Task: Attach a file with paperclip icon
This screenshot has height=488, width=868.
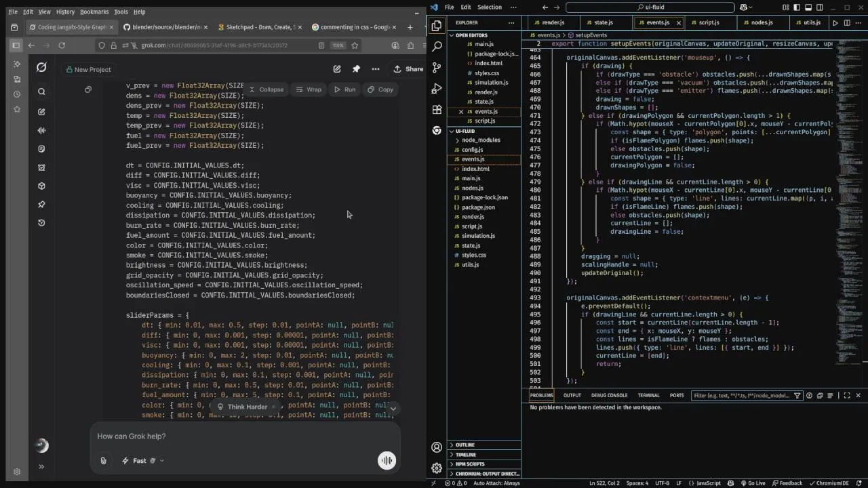Action: pyautogui.click(x=103, y=460)
